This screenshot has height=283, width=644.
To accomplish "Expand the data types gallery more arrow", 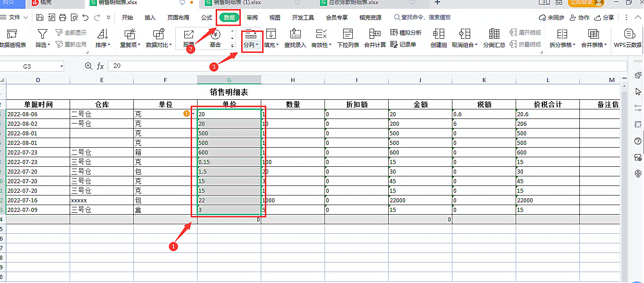I will tap(233, 46).
